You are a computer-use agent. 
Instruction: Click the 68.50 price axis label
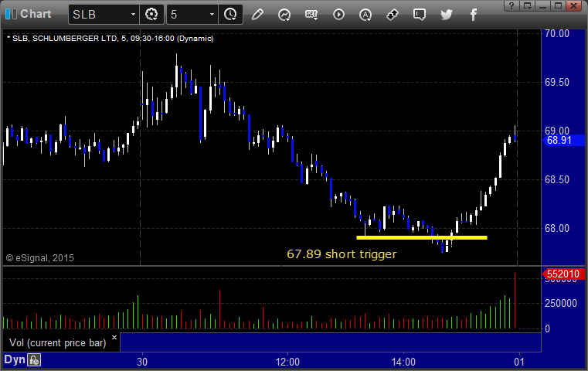click(557, 179)
